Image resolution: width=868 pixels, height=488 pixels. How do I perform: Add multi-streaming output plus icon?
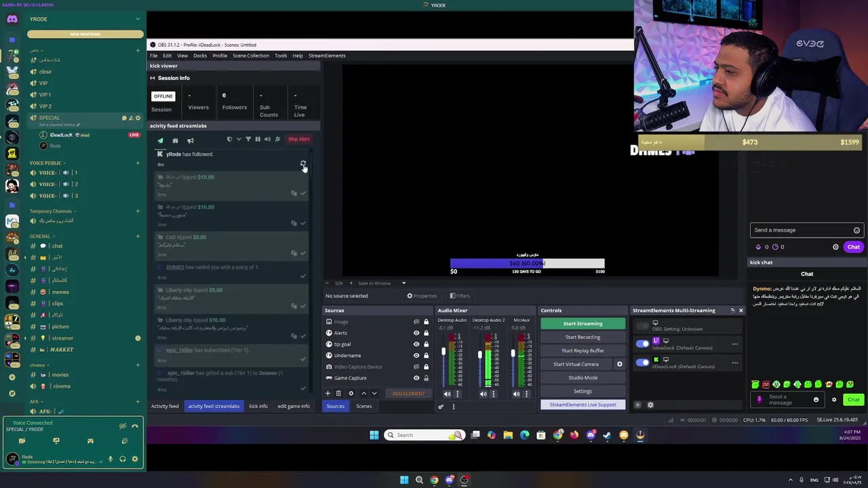coord(637,405)
